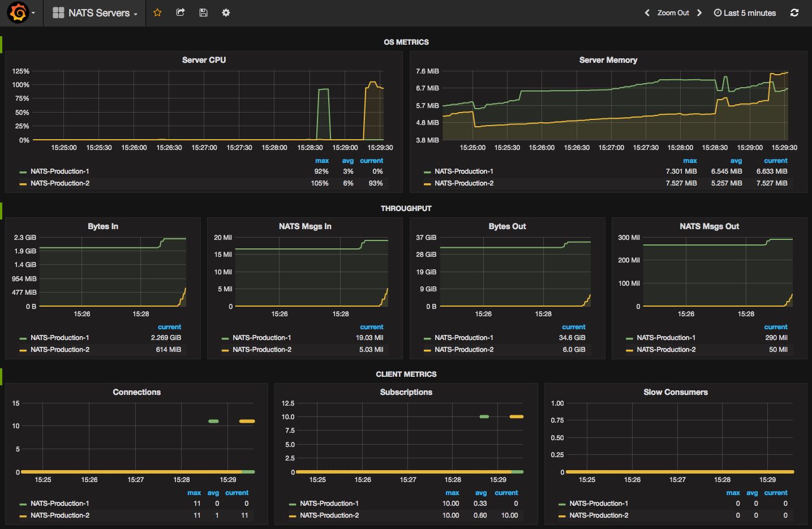812x529 pixels.
Task: Open the Server CPU panel title menu
Action: pos(204,60)
